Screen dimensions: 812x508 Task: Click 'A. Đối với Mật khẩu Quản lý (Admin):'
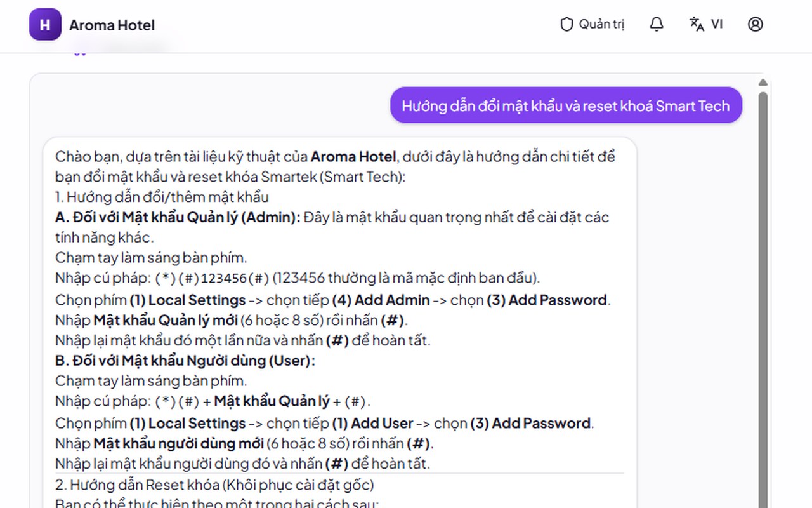(178, 217)
